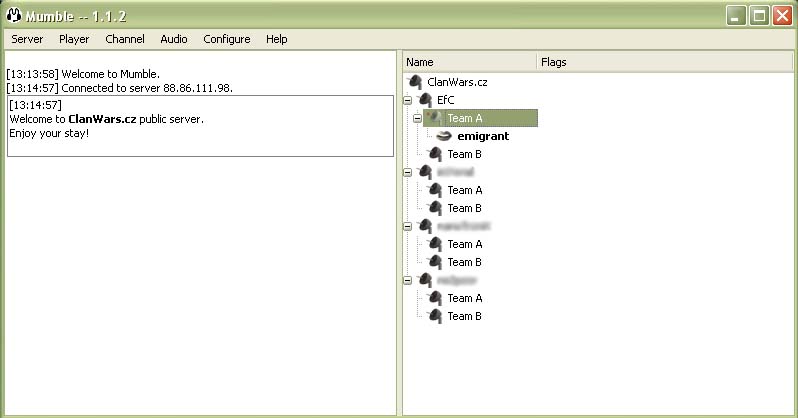Click the lips icon next to emigrant
798x418 pixels.
coord(444,136)
